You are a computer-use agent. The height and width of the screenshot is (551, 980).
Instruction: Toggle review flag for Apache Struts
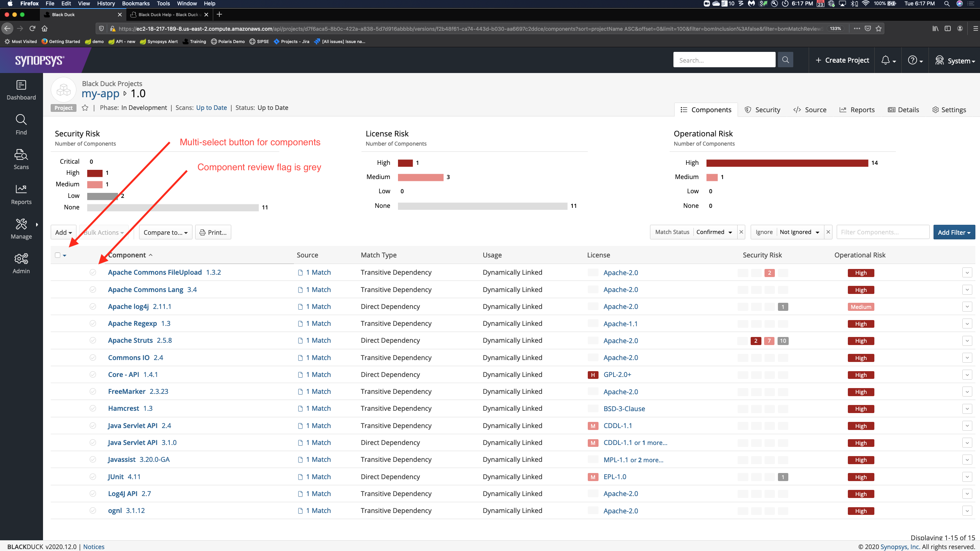93,340
